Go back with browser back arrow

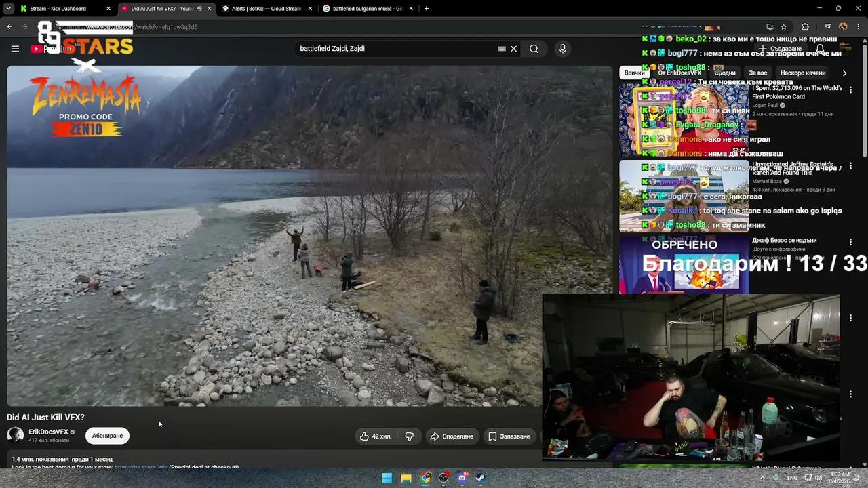click(x=9, y=27)
